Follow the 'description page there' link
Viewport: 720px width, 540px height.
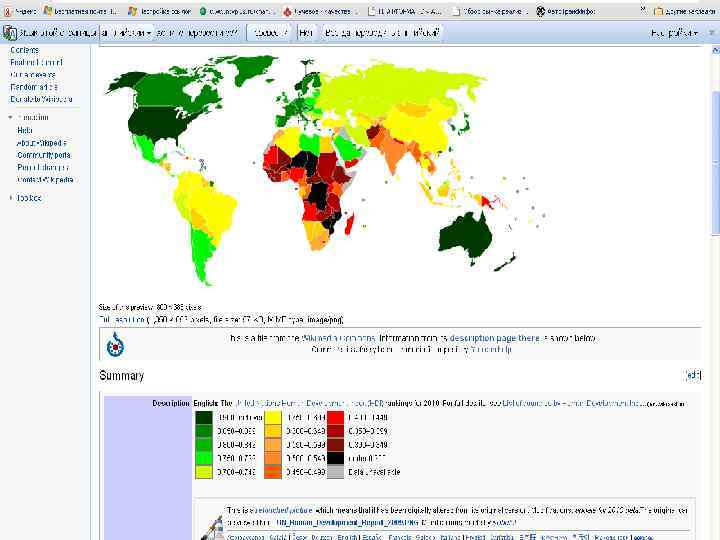tap(494, 338)
